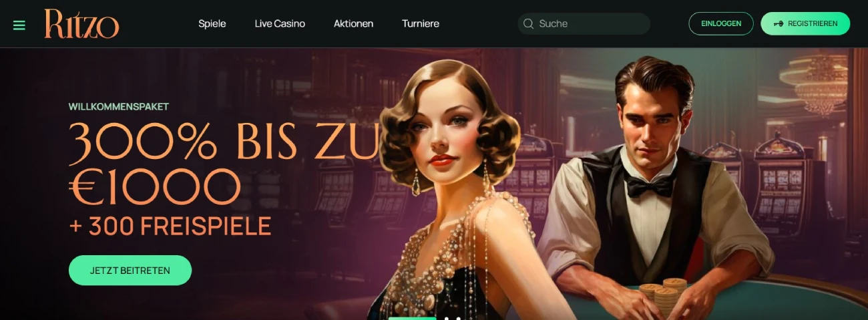Click the + 300 Freispiele text
The height and width of the screenshot is (320, 868).
click(x=170, y=227)
